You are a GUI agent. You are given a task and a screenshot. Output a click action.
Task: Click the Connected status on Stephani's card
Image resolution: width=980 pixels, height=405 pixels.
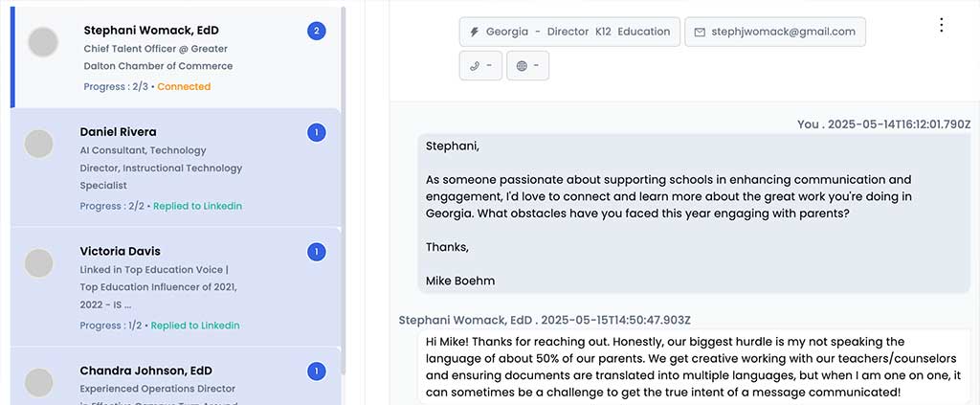[x=184, y=86]
